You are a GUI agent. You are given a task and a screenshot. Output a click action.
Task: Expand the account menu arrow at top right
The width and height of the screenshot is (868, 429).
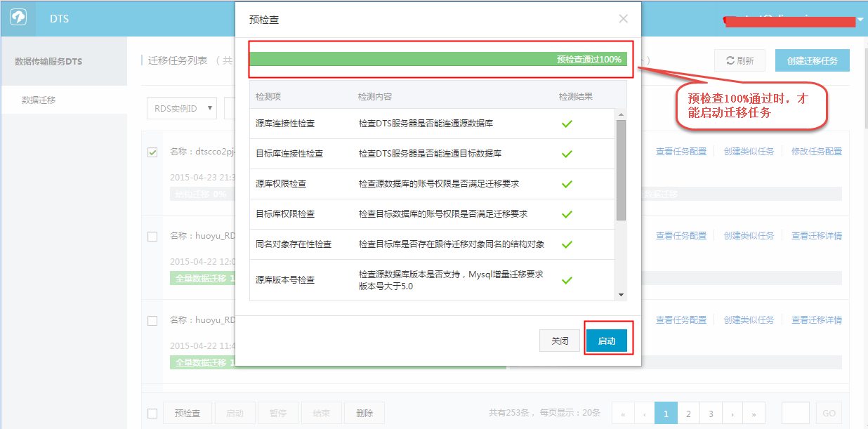tap(860, 20)
